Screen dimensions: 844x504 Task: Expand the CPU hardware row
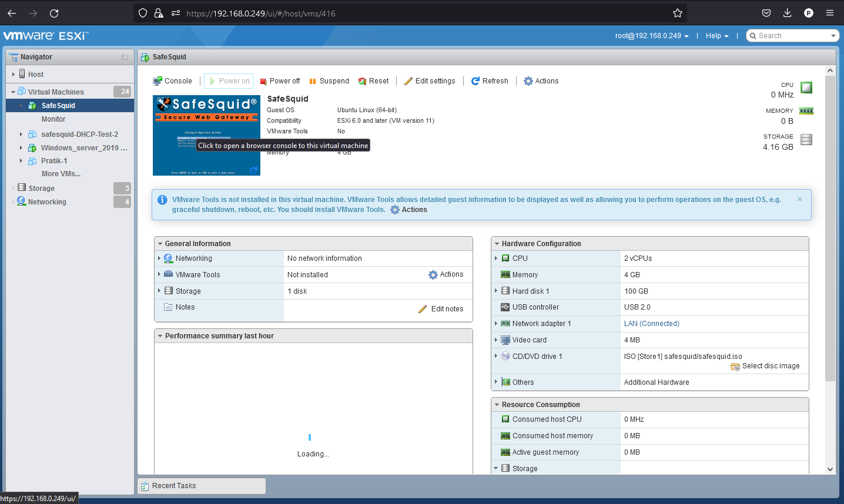click(496, 258)
